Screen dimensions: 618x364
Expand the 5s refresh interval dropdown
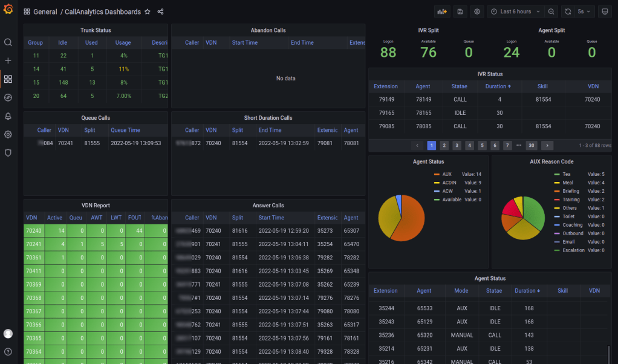tap(584, 11)
